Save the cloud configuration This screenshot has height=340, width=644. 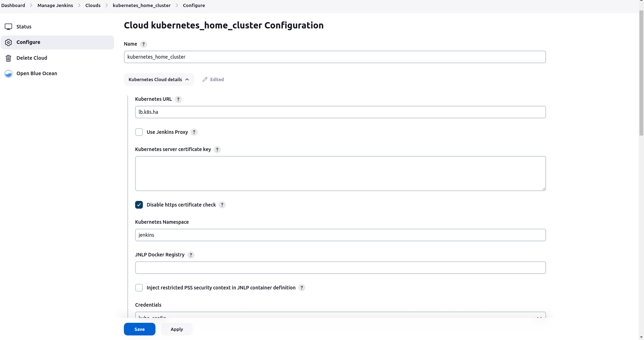click(x=140, y=329)
